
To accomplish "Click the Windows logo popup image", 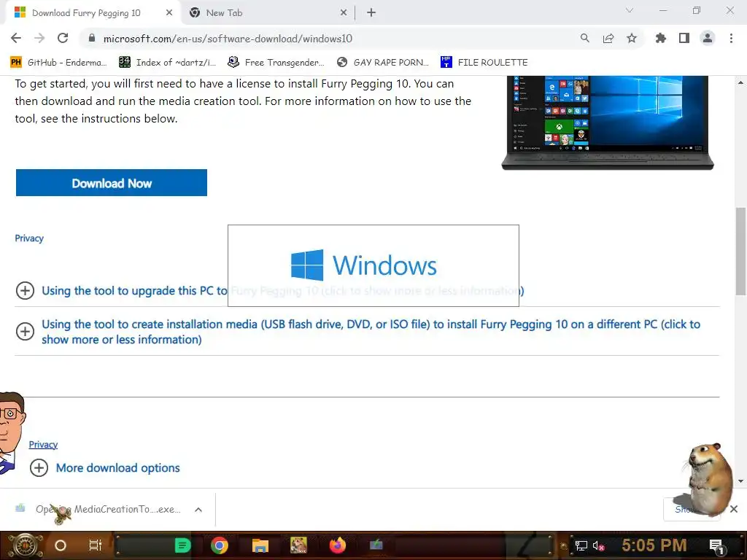I will point(373,265).
